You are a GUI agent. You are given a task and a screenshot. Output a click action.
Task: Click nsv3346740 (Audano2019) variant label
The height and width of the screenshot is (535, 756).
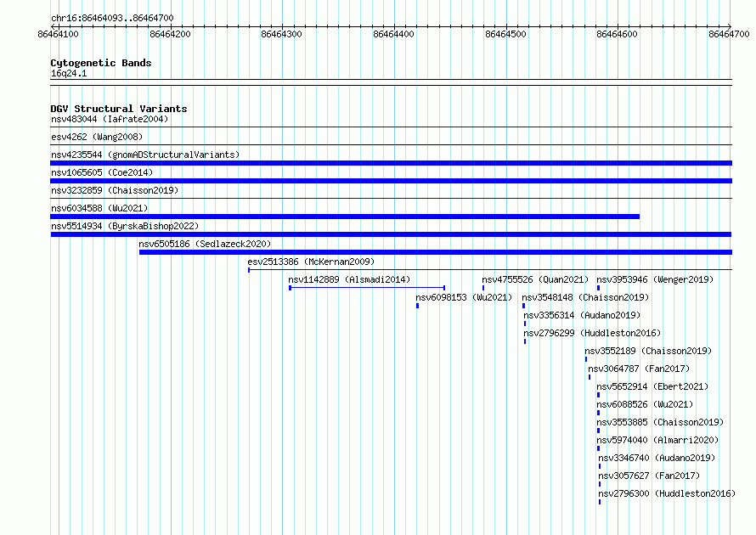click(x=657, y=458)
